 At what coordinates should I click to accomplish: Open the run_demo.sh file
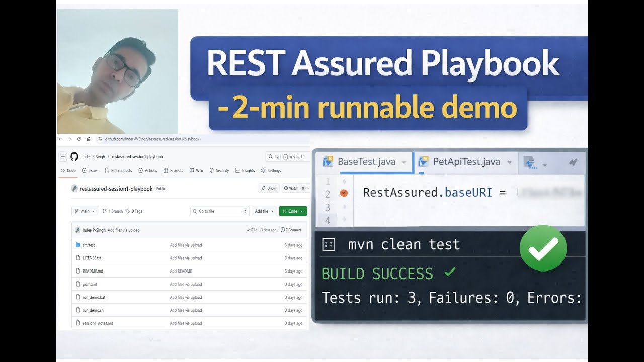pyautogui.click(x=93, y=311)
